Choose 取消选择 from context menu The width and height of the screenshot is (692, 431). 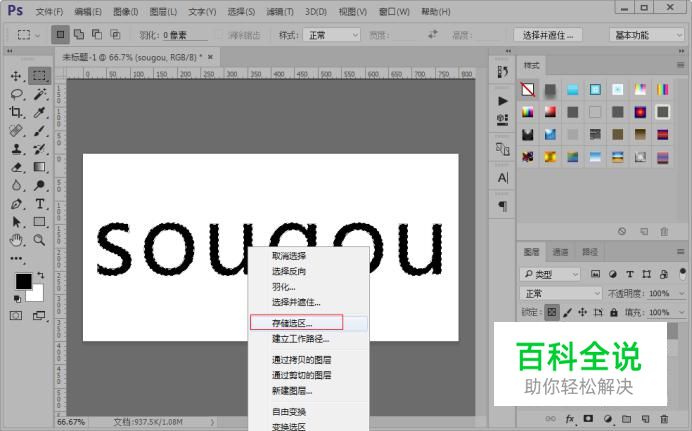tap(308, 255)
